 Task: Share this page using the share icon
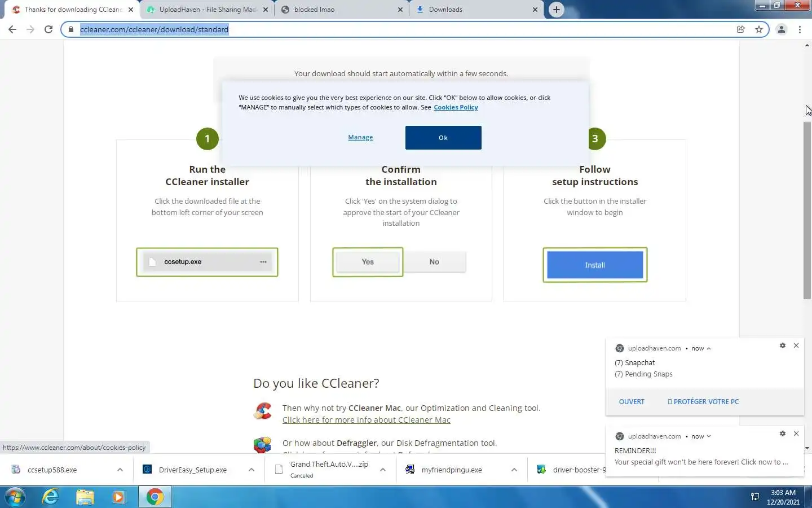click(x=741, y=29)
